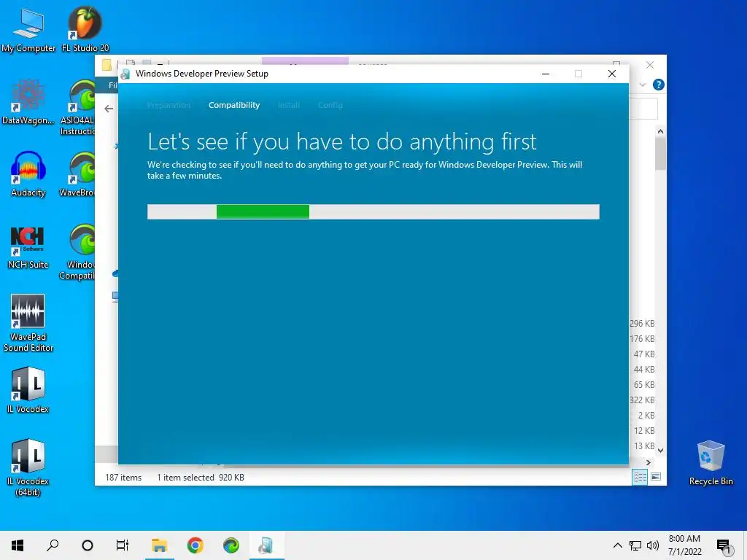The image size is (747, 560).
Task: Open the WaveBrowser desktop shortcut
Action: pyautogui.click(x=77, y=174)
